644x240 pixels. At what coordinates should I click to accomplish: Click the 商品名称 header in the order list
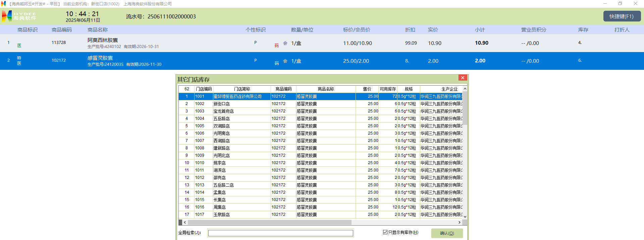coord(98,30)
